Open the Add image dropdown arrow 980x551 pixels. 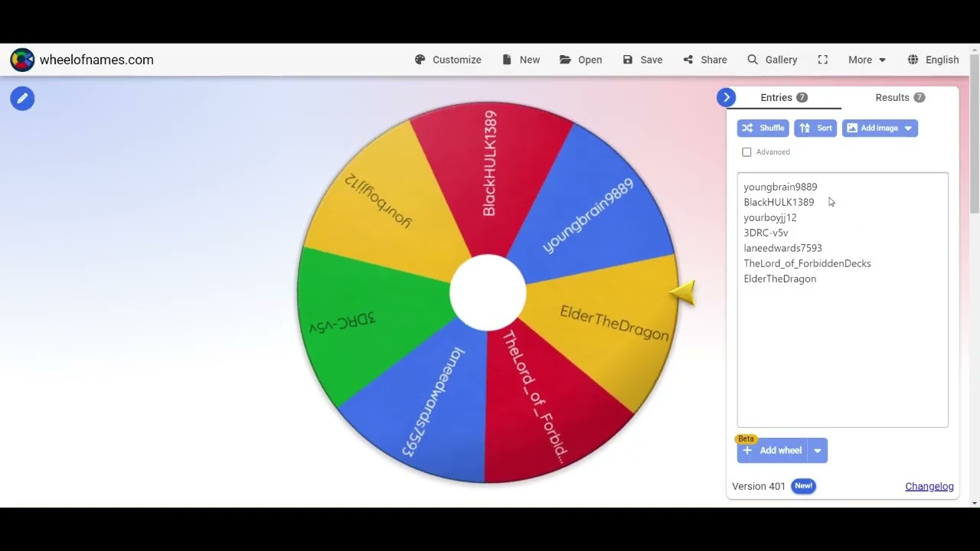[908, 128]
